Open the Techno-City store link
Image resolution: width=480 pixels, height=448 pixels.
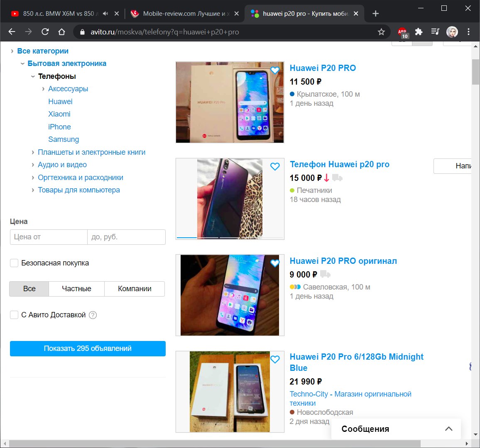point(350,399)
